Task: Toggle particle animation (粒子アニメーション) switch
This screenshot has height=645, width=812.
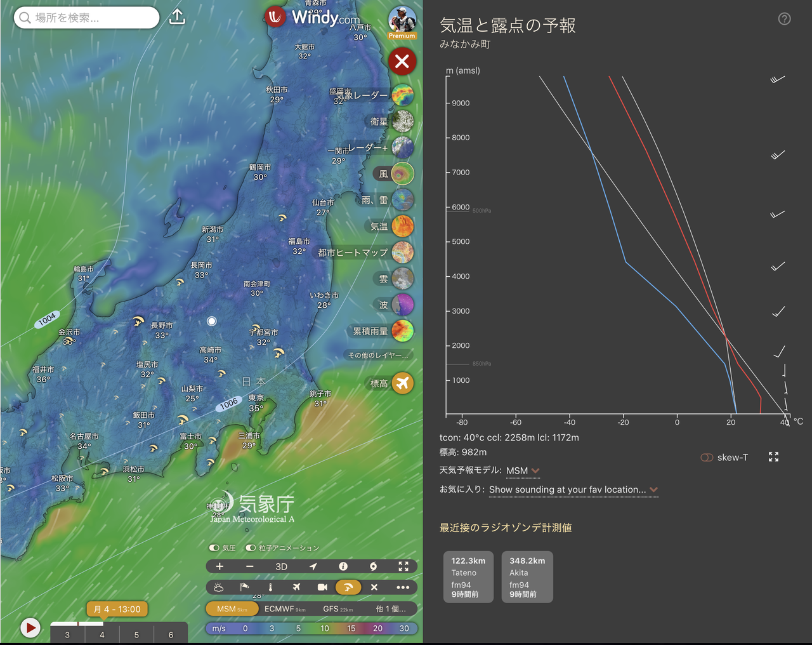Action: coord(251,548)
